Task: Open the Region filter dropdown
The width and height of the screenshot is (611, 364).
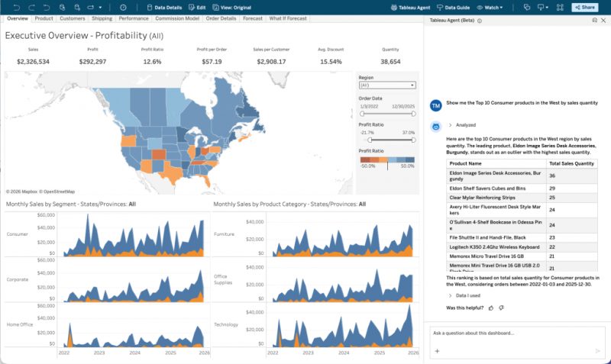Action: coord(387,85)
